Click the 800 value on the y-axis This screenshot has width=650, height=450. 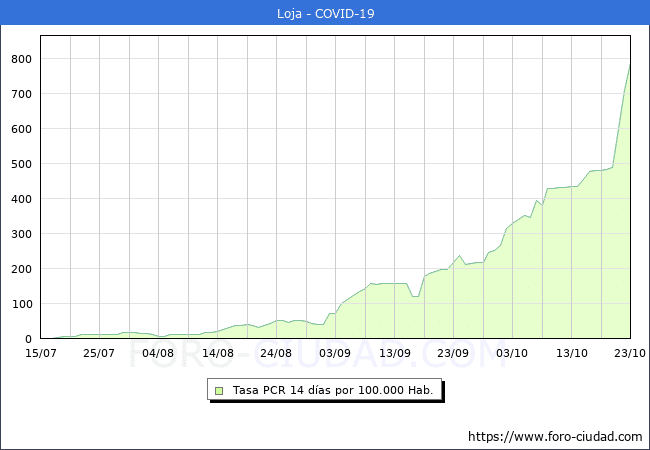[x=21, y=59]
